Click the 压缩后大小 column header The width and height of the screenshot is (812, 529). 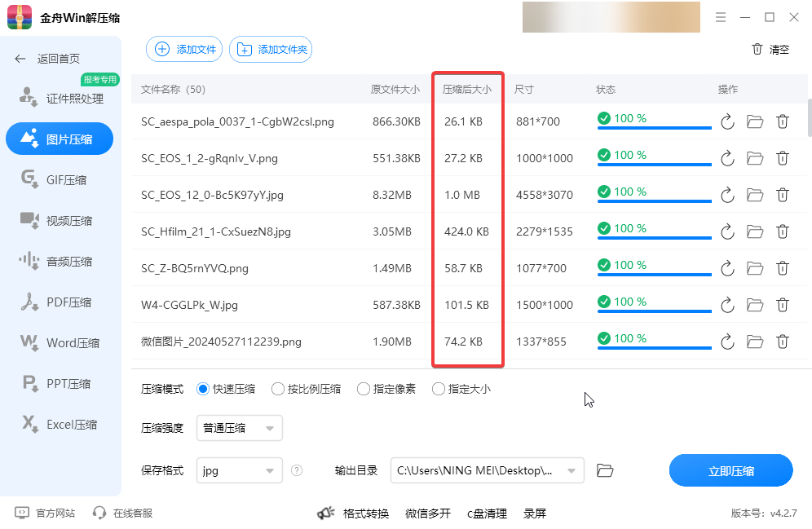click(x=467, y=90)
